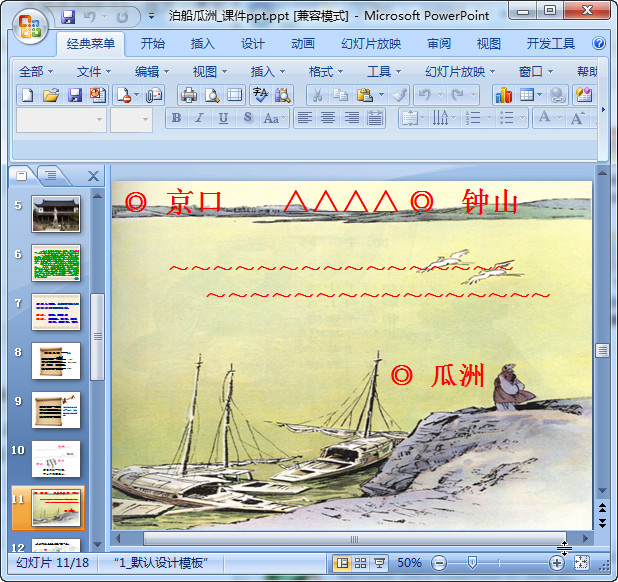
Task: Toggle bold formatting
Action: (177, 117)
